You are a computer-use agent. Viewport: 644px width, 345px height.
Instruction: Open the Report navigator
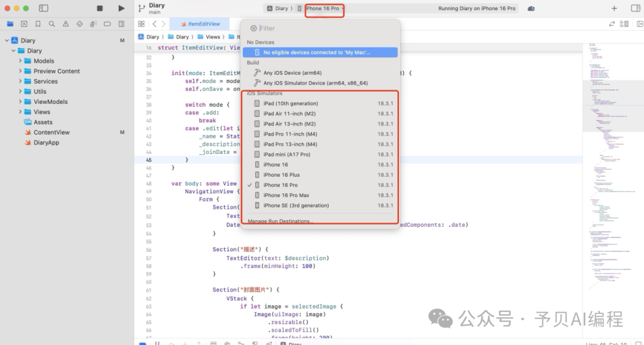[121, 24]
